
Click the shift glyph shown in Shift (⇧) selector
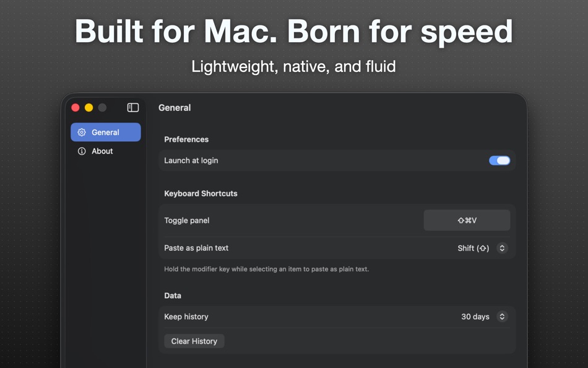pyautogui.click(x=483, y=248)
